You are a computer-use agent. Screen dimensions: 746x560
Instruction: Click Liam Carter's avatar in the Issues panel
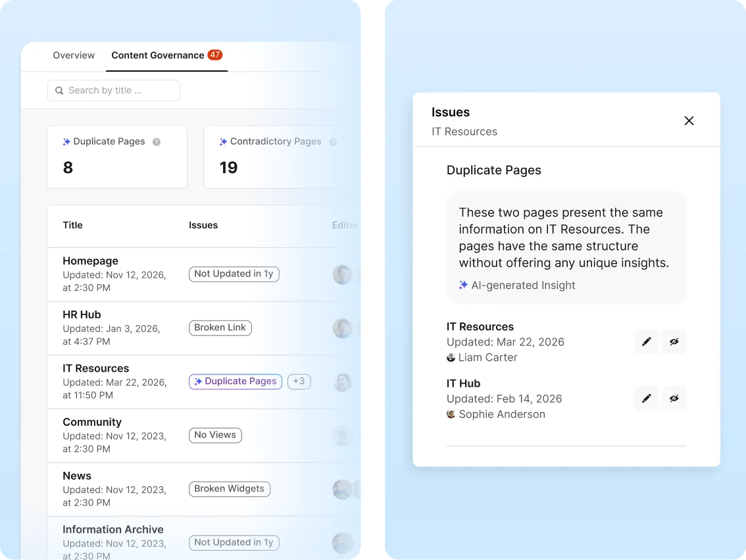coord(451,357)
